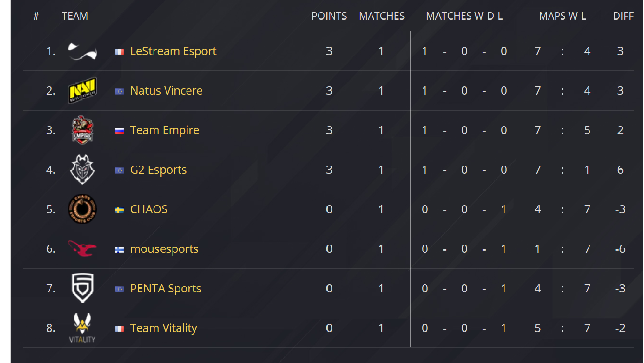Viewport: 644px width, 363px height.
Task: Open the PENTA Sports team link
Action: tap(166, 288)
